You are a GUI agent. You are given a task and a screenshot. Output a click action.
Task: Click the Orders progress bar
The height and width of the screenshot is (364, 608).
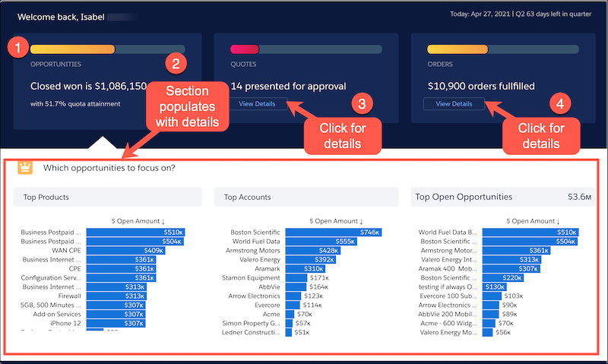pyautogui.click(x=503, y=49)
